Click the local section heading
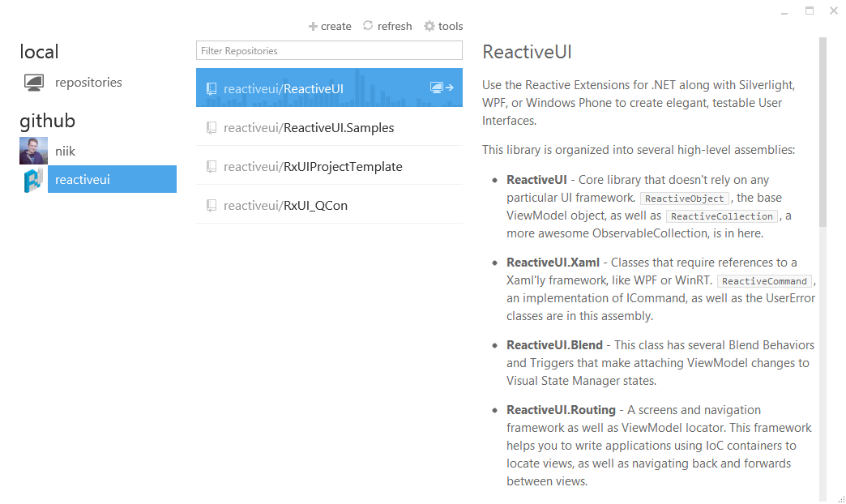Viewport: 846px width, 504px height. tap(39, 52)
